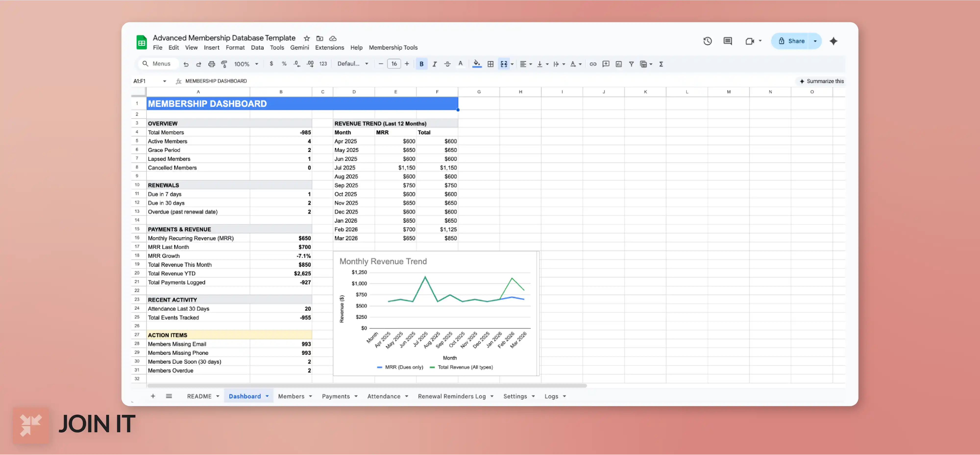Screen dimensions: 980x455
Task: Open the fill color tool
Action: tap(476, 64)
